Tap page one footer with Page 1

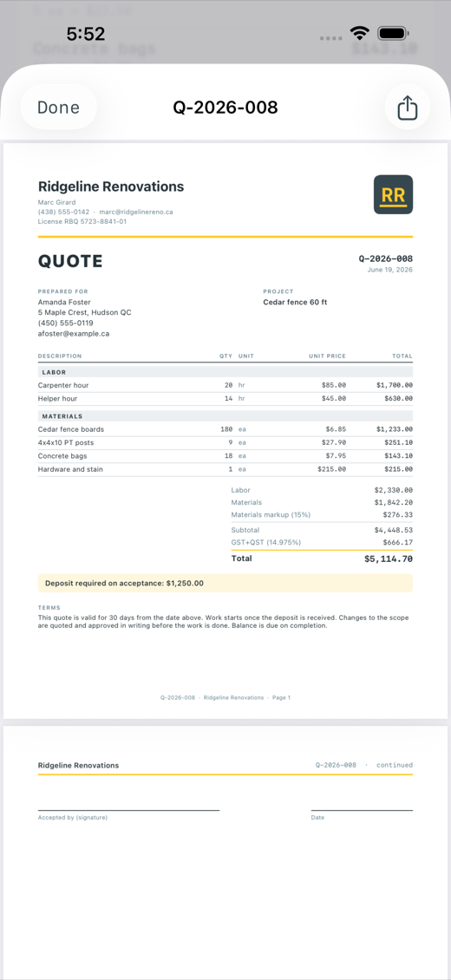(225, 697)
